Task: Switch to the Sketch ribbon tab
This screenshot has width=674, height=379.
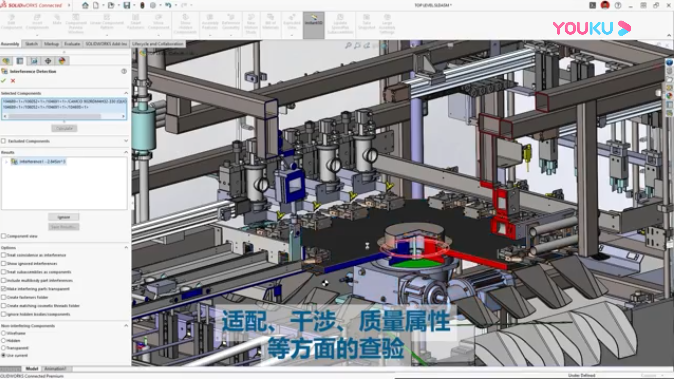Action: 31,44
